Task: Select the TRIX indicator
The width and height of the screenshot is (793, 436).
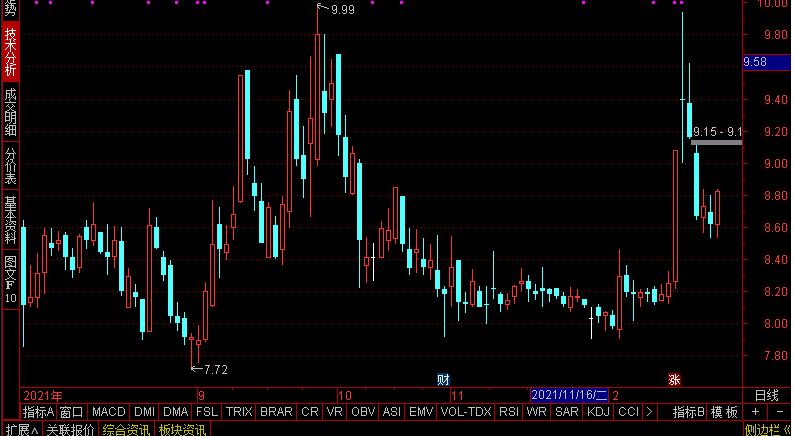Action: pos(239,412)
